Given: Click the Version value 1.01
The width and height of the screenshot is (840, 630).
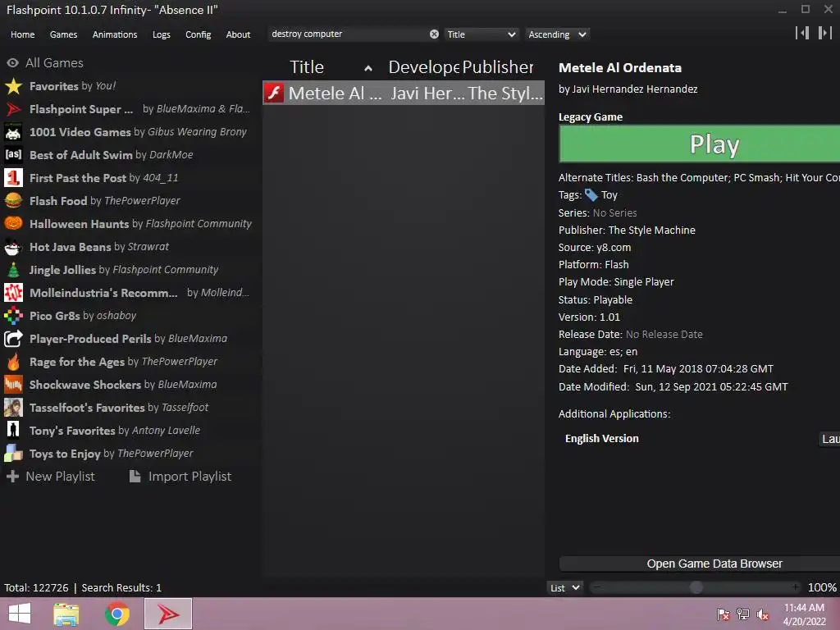Looking at the screenshot, I should (609, 317).
